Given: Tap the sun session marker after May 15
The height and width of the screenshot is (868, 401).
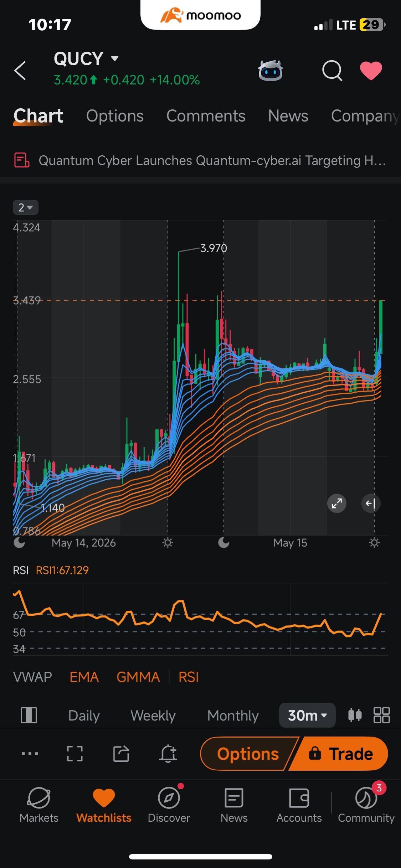Looking at the screenshot, I should (374, 543).
